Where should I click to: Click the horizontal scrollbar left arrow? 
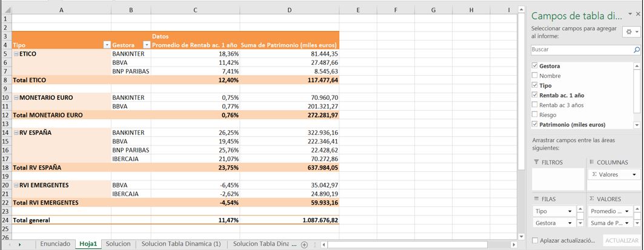[x=324, y=245]
